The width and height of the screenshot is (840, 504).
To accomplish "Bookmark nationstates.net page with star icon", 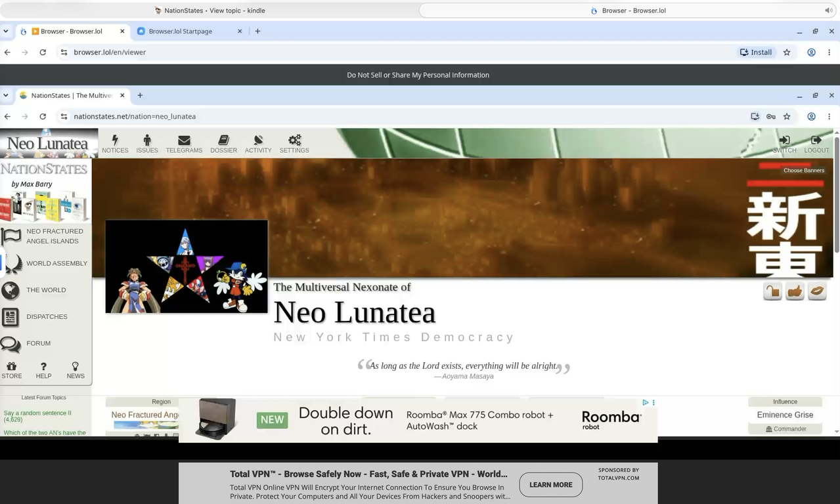I will point(787,116).
